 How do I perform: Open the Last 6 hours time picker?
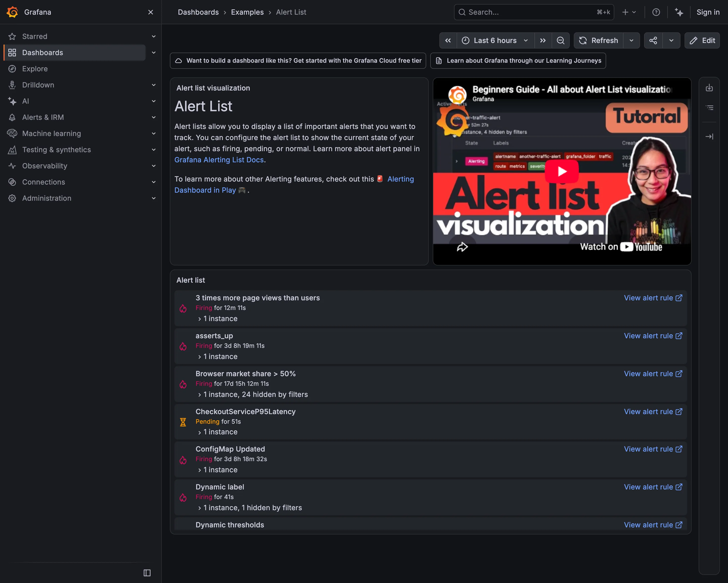point(495,40)
